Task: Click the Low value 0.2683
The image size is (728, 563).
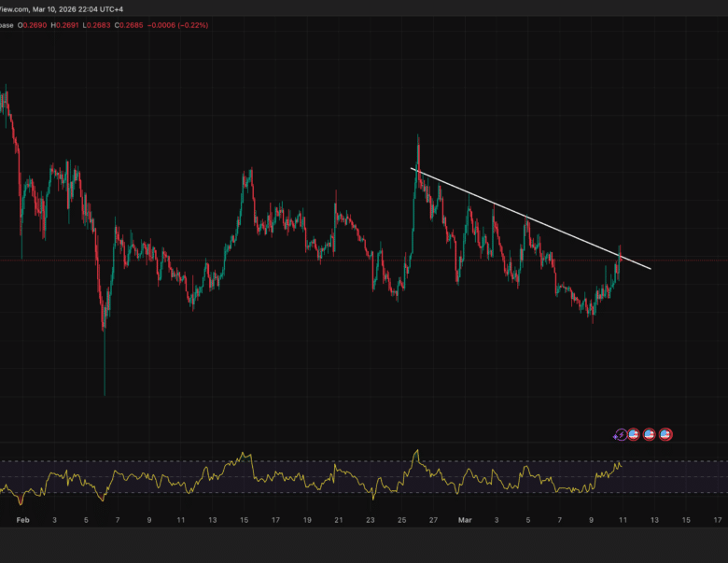Action: (x=99, y=25)
